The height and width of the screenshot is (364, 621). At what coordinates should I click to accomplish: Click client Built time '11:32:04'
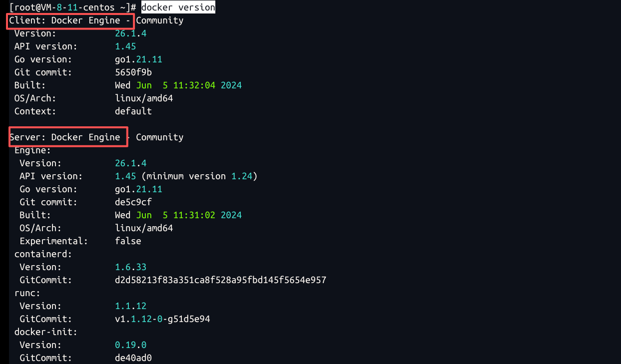pos(194,85)
